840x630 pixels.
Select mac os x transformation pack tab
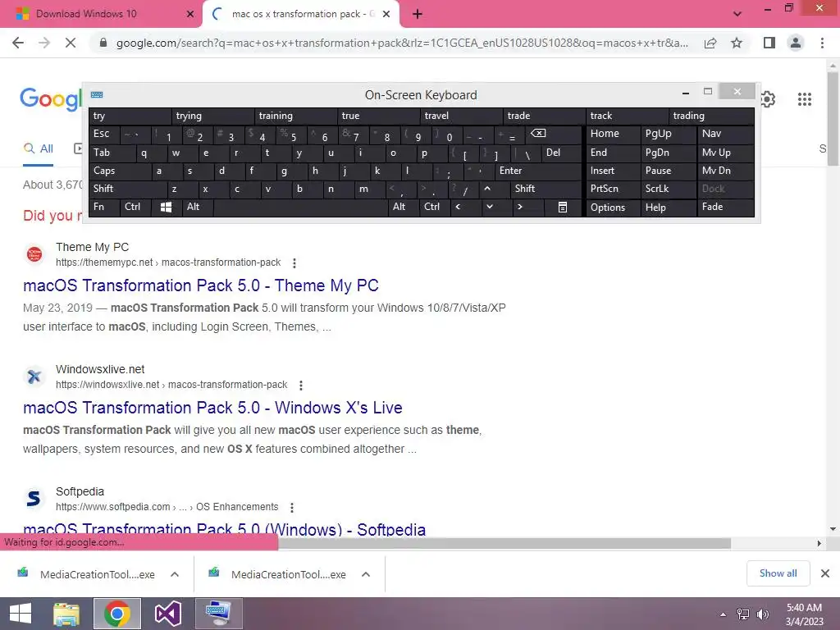point(303,14)
